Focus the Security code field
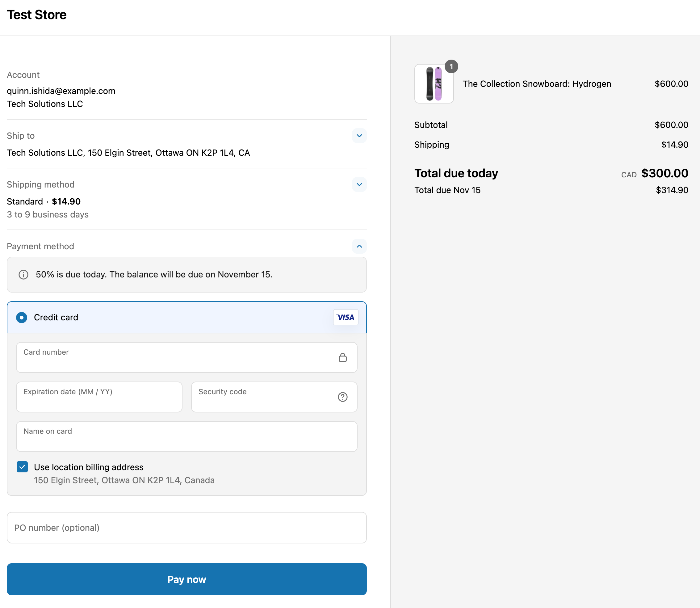 (x=274, y=397)
